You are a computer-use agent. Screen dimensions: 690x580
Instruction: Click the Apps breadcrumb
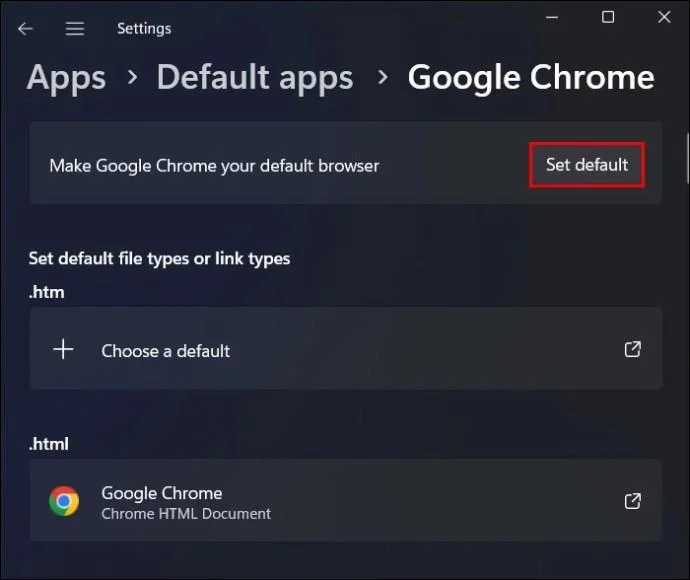(66, 77)
